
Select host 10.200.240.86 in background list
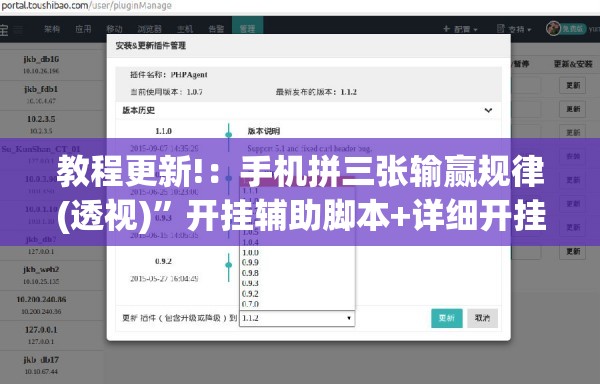click(41, 299)
